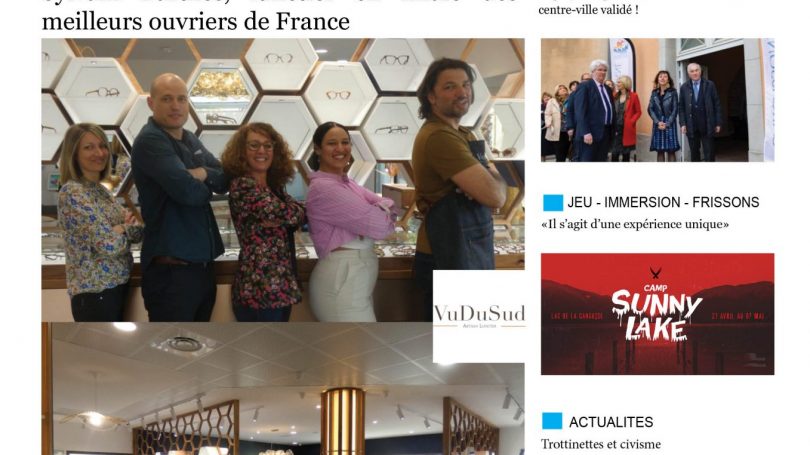Follow the centre-ville validé ! link
The height and width of the screenshot is (455, 810).
tap(588, 10)
